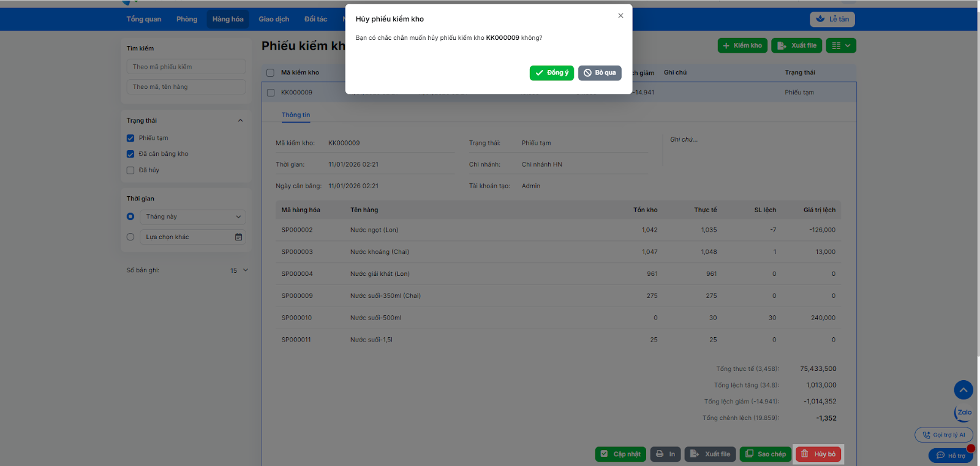
Task: Open the Tháng này time dropdown
Action: (x=193, y=217)
